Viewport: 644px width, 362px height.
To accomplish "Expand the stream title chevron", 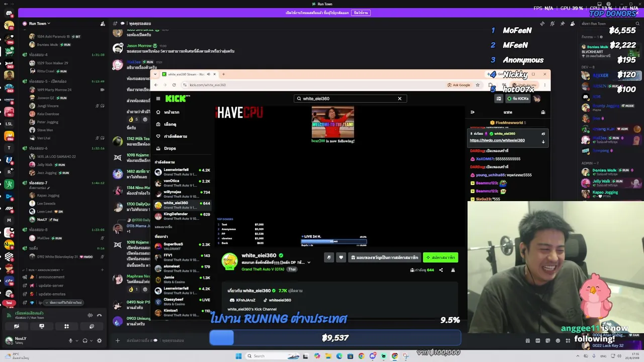I will click(x=308, y=262).
